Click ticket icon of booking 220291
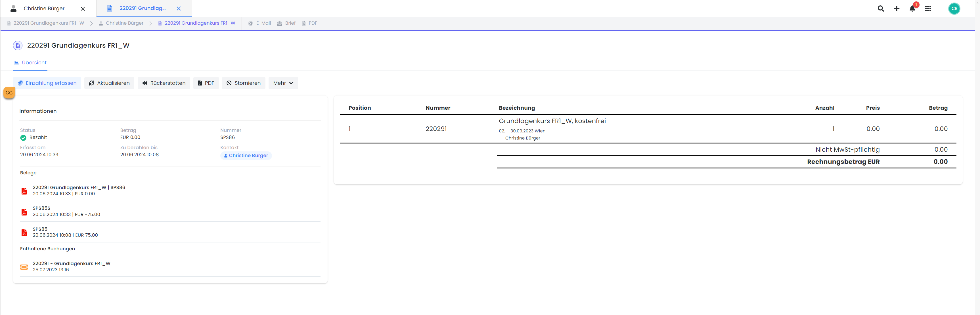Viewport: 980px width, 315px height. pyautogui.click(x=24, y=267)
